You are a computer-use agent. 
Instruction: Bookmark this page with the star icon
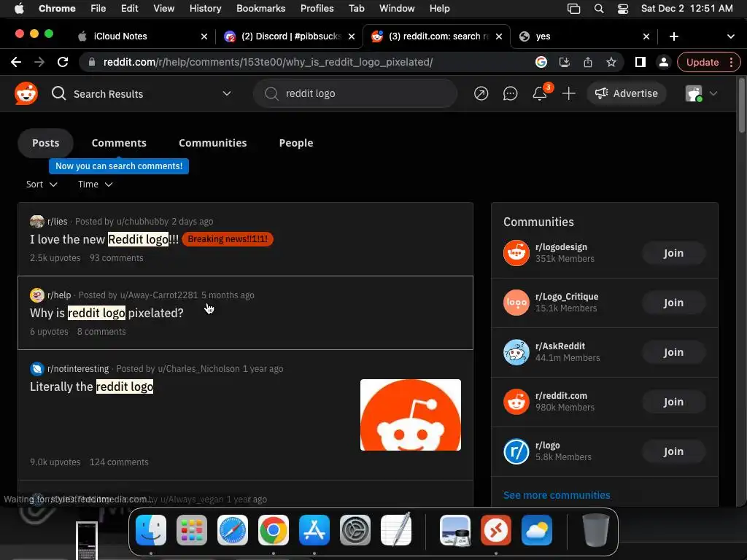click(x=611, y=62)
